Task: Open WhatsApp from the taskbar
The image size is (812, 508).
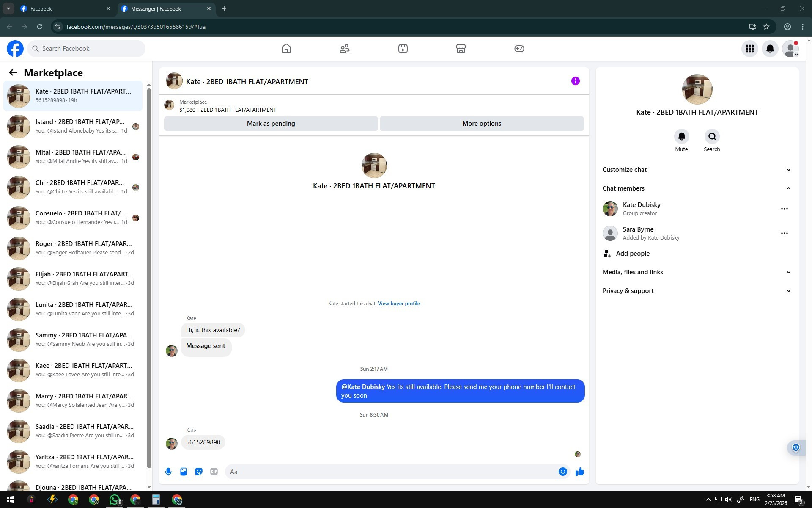Action: click(115, 500)
